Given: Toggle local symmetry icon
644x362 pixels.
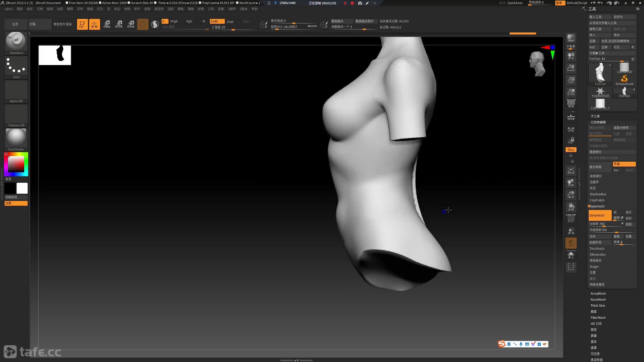Looking at the screenshot, I should pos(571,129).
